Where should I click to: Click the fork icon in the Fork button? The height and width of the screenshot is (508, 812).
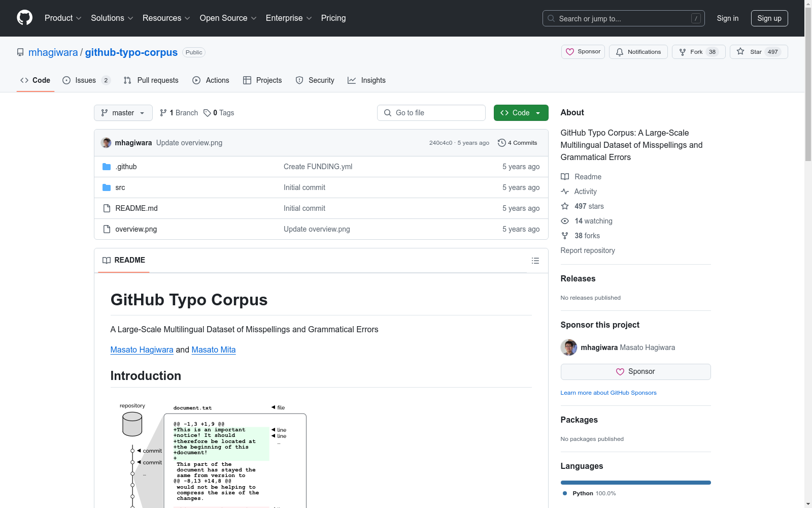[x=683, y=52]
